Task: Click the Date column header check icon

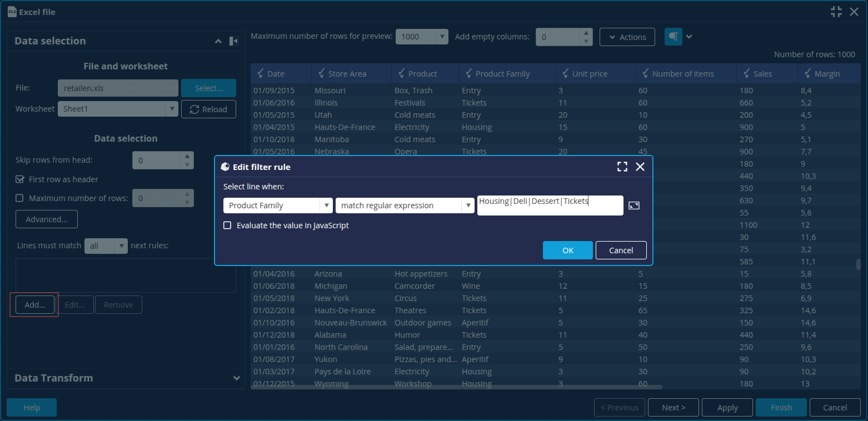Action: (261, 73)
